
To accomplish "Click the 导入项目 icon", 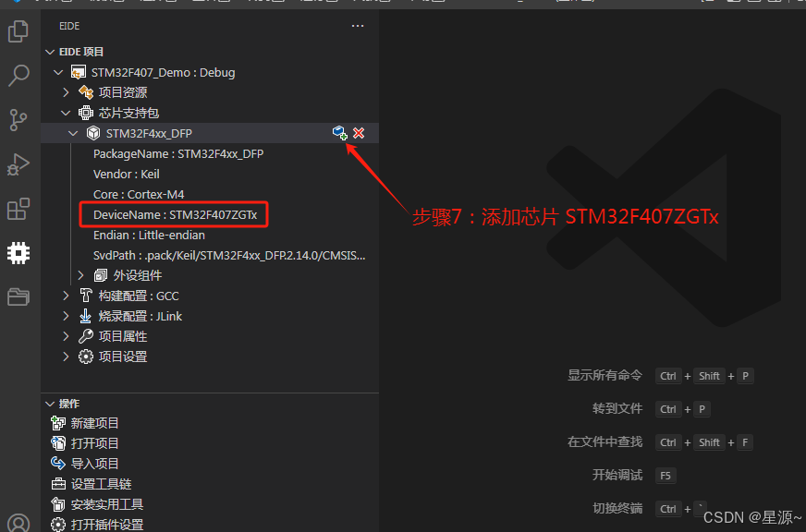I will point(58,463).
